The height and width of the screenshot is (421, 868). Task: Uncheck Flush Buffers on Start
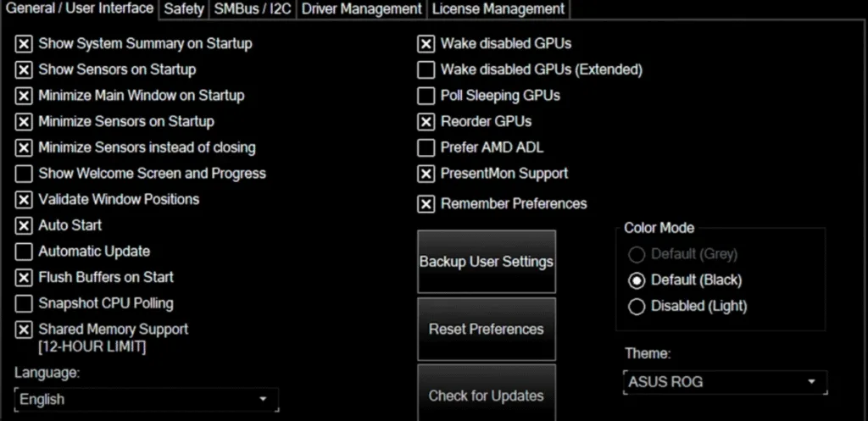tap(24, 278)
